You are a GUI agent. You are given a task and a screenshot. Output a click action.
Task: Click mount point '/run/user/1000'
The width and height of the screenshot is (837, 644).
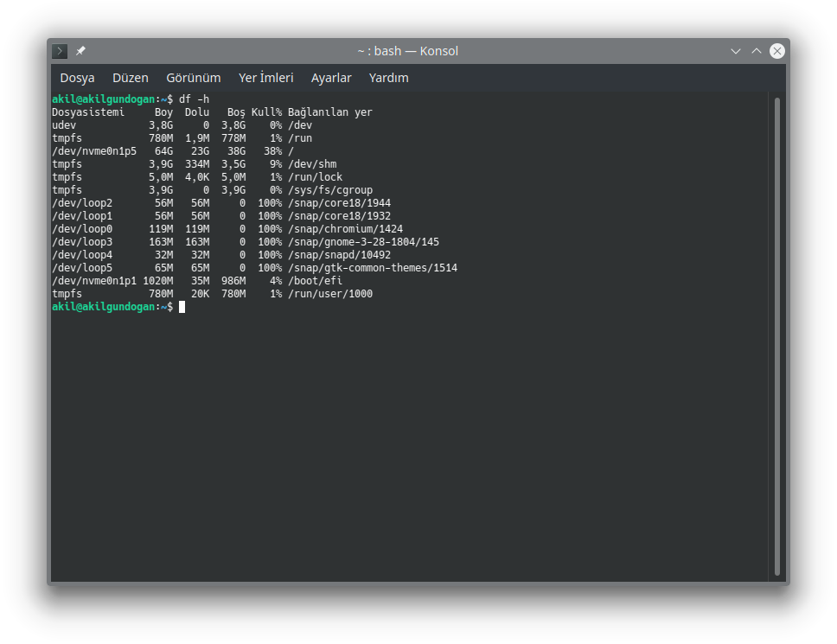click(x=330, y=294)
